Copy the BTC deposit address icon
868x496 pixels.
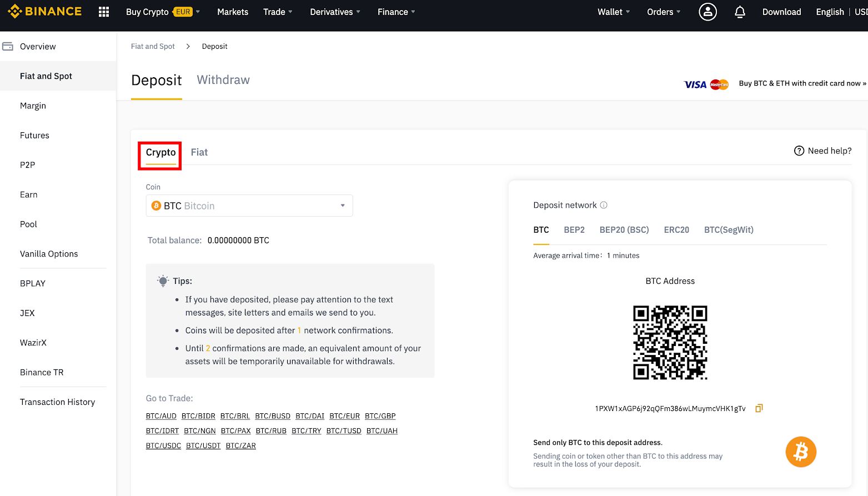click(x=759, y=408)
